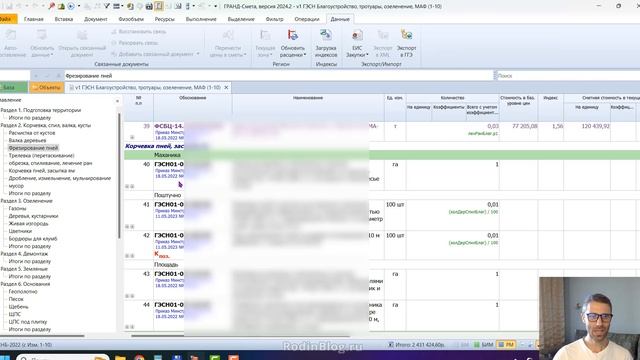Screen dimensions: 640x360
Task: Select ЦПС под плитку in the tree
Action: tap(28, 322)
